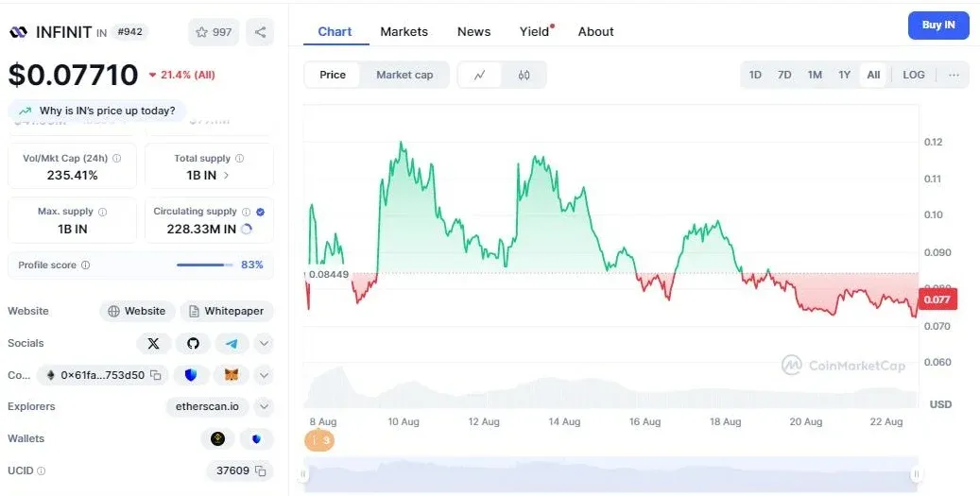Click info icon beside Profile score
The height and width of the screenshot is (496, 980).
(x=86, y=265)
